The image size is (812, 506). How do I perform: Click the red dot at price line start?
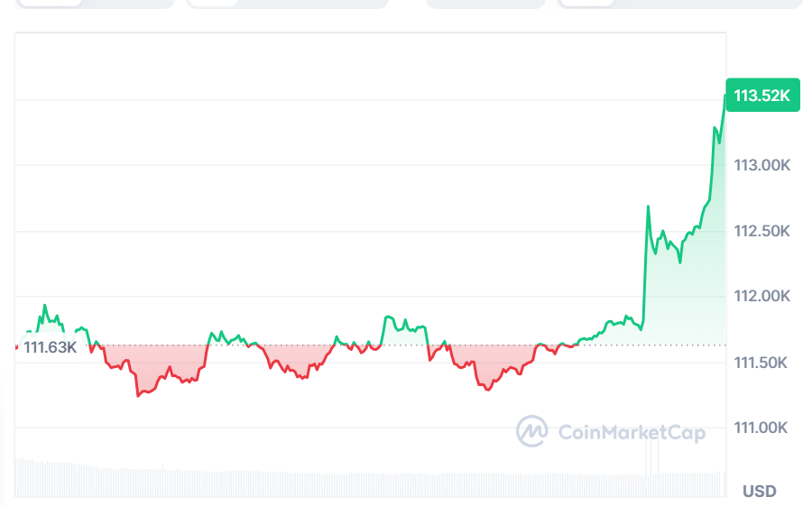16,346
